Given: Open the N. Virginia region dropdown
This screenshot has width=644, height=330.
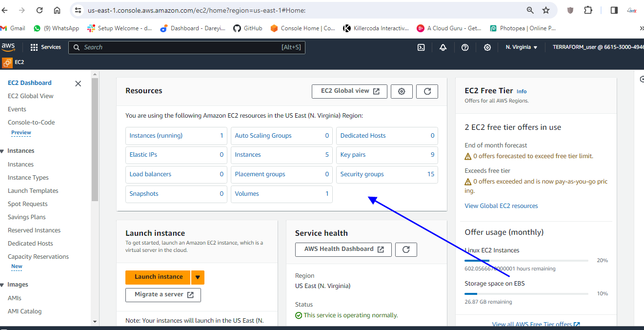Looking at the screenshot, I should coord(522,47).
